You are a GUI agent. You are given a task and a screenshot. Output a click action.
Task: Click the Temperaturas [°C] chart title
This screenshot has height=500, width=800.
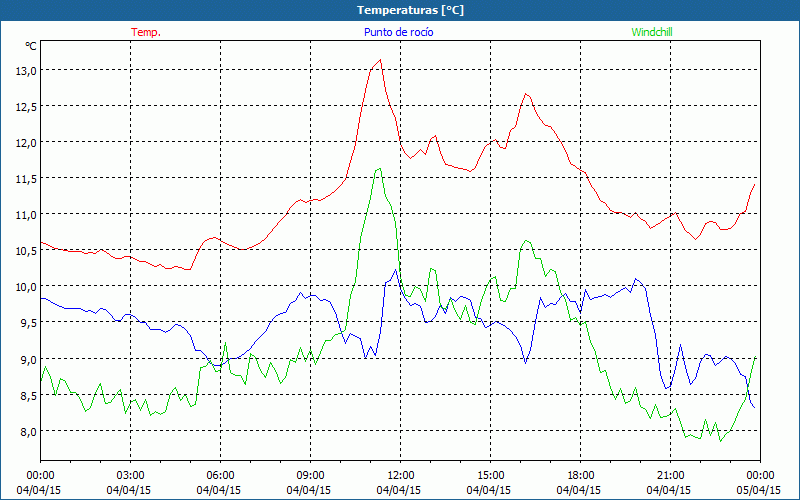[x=410, y=10]
